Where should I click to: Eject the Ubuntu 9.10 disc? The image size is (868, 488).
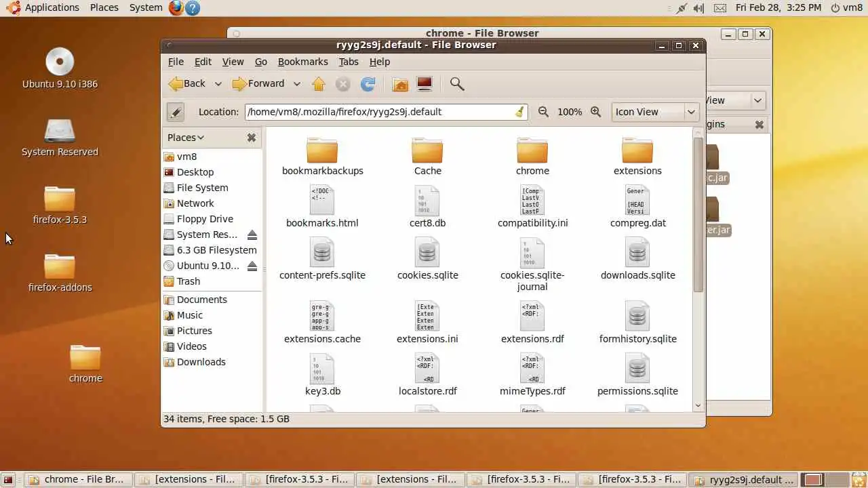252,266
